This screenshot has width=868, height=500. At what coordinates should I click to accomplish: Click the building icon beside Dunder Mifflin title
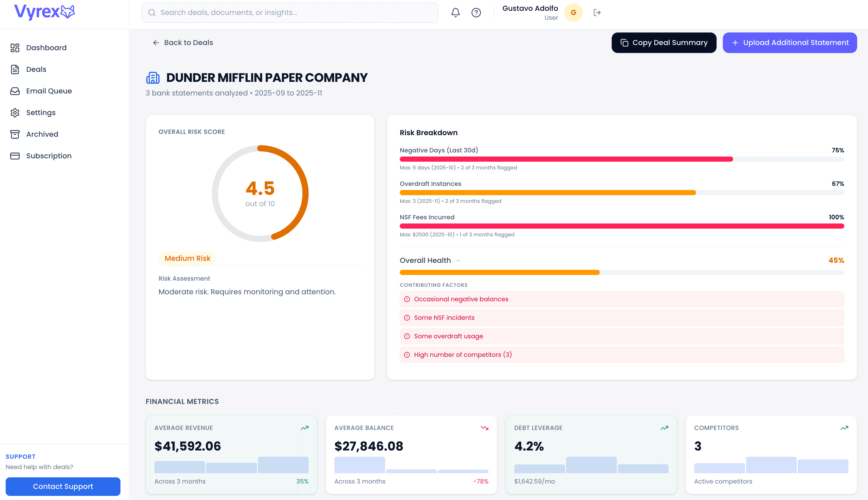tap(153, 77)
